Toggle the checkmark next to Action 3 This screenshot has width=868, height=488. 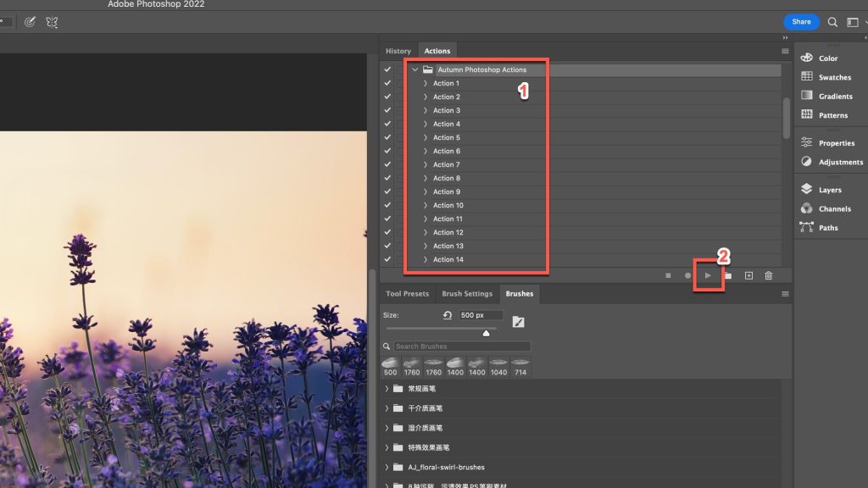point(387,110)
